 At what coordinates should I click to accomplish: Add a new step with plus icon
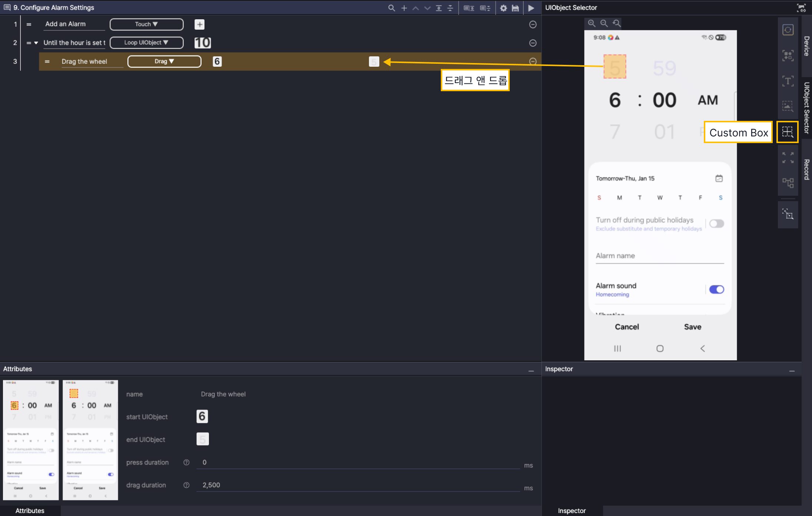(404, 8)
